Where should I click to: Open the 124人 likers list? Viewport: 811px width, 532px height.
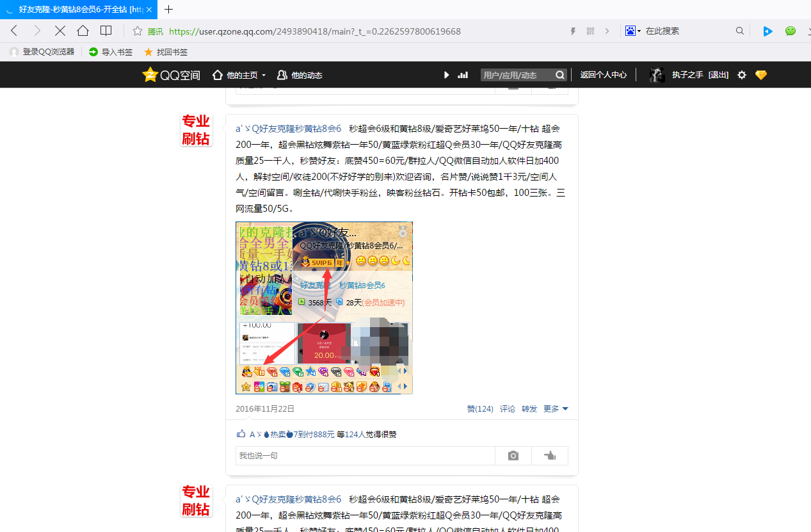click(x=355, y=434)
